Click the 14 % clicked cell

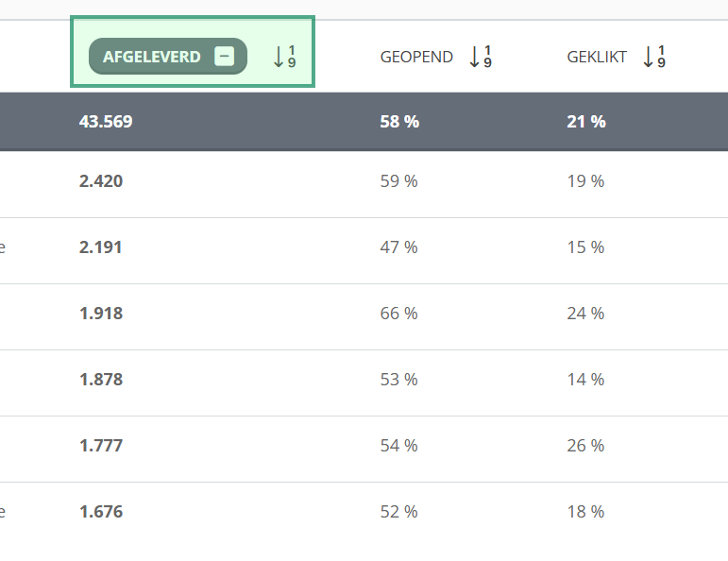(585, 380)
